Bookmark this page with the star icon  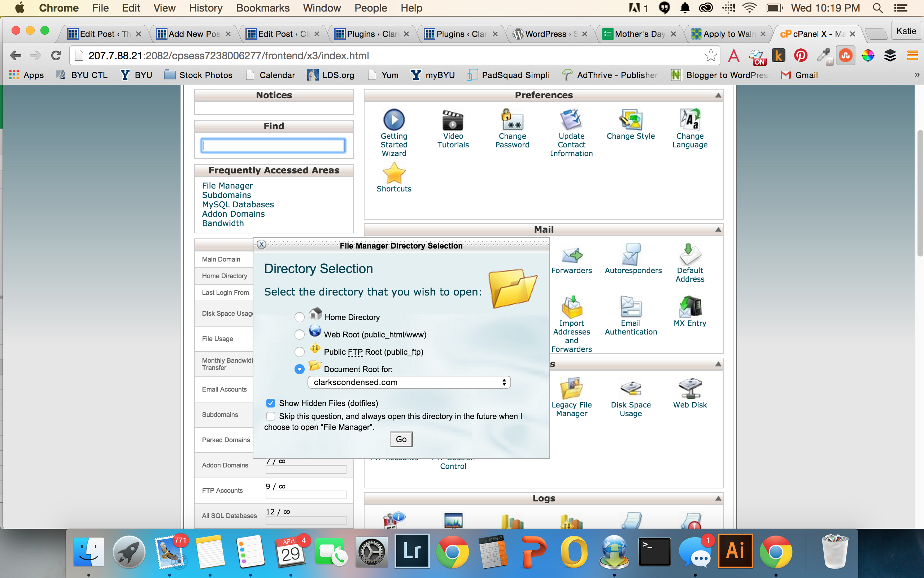tap(710, 55)
